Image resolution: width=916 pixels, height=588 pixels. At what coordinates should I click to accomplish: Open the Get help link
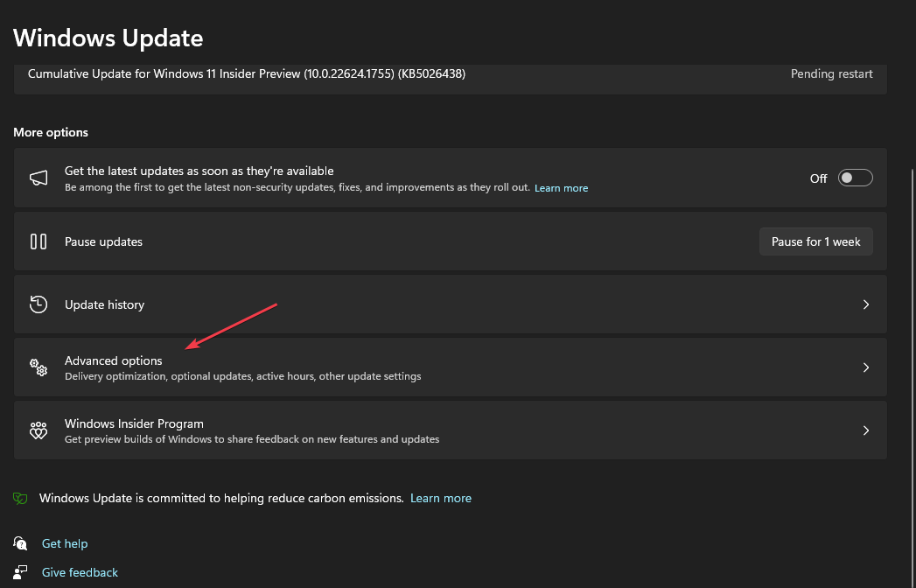65,544
